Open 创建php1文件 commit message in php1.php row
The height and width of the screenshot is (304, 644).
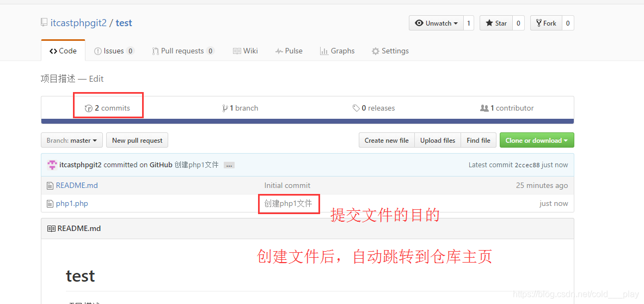pyautogui.click(x=289, y=203)
